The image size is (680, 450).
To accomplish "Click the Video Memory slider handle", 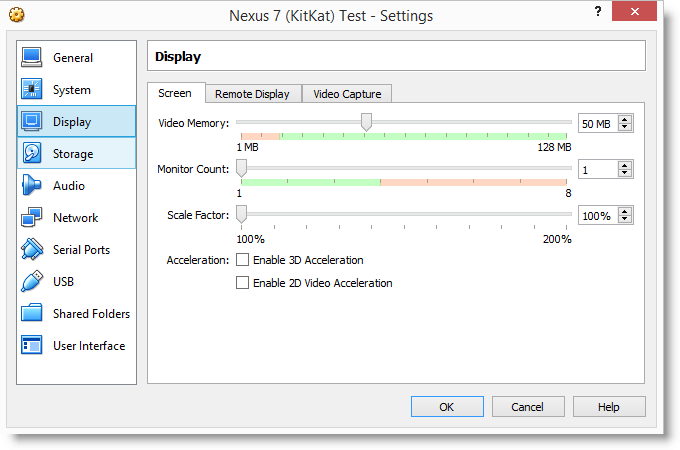I will (367, 122).
